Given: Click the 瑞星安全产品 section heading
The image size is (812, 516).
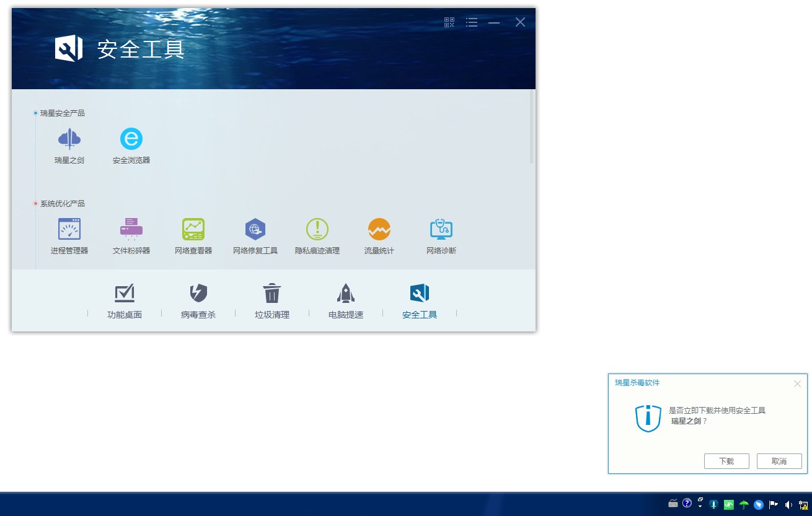Looking at the screenshot, I should click(63, 113).
